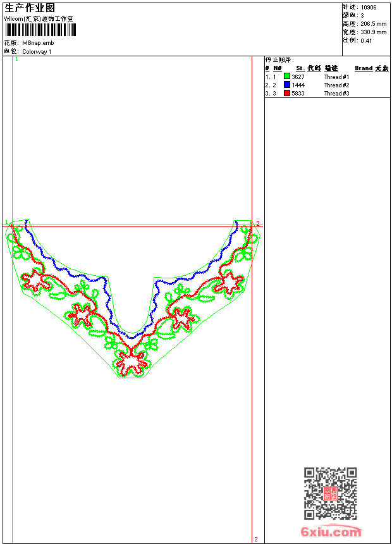Click the green marker 1 at canvas top

coord(16,59)
